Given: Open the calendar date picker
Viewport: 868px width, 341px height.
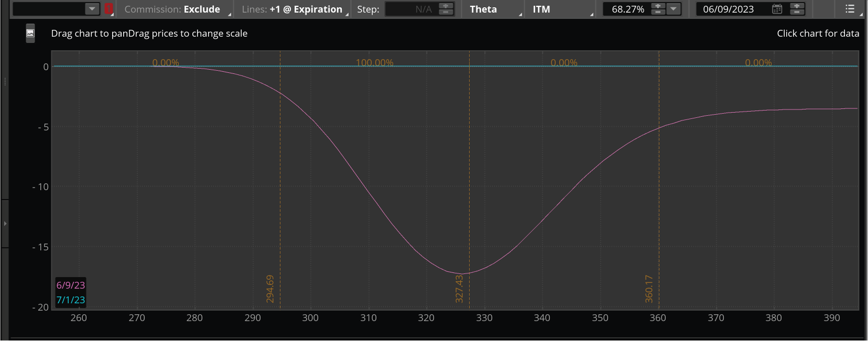Looking at the screenshot, I should 777,9.
